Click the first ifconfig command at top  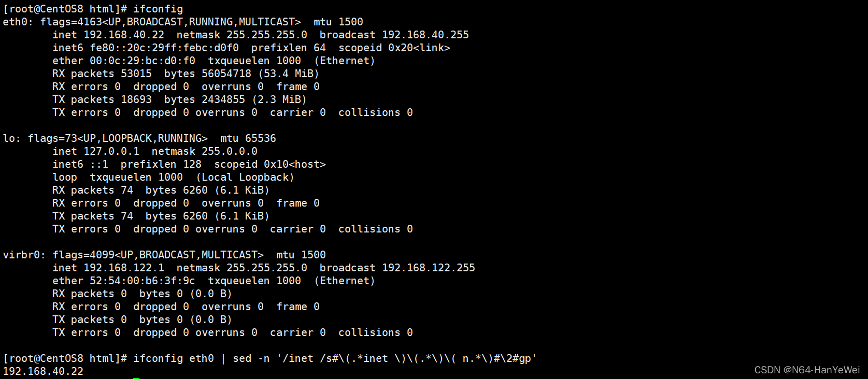click(158, 9)
